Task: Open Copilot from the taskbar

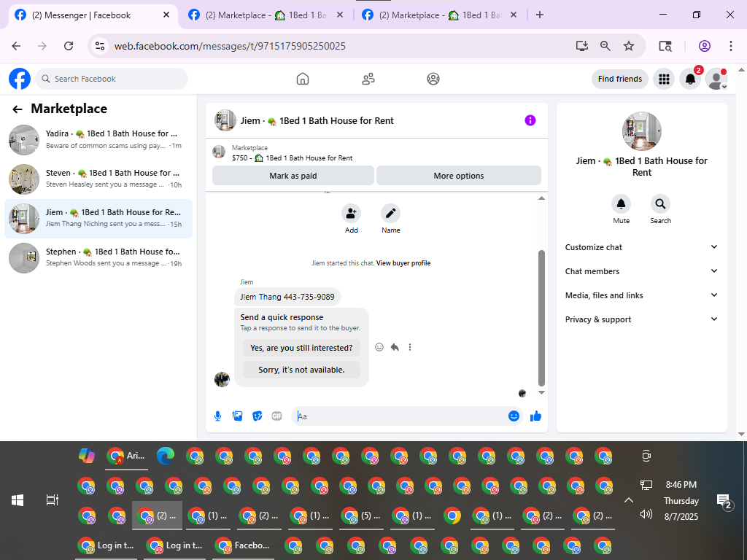Action: (86, 456)
